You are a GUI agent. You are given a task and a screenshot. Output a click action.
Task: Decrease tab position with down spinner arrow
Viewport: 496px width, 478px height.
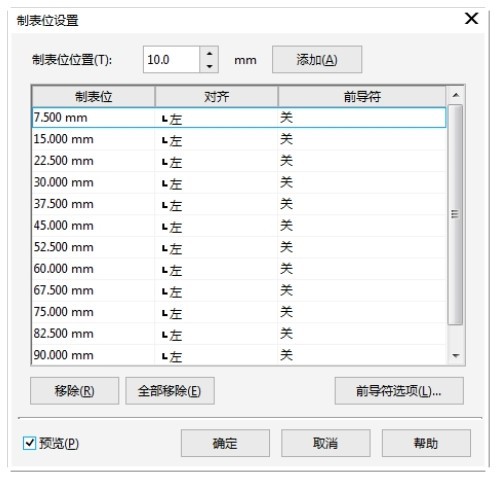(209, 66)
